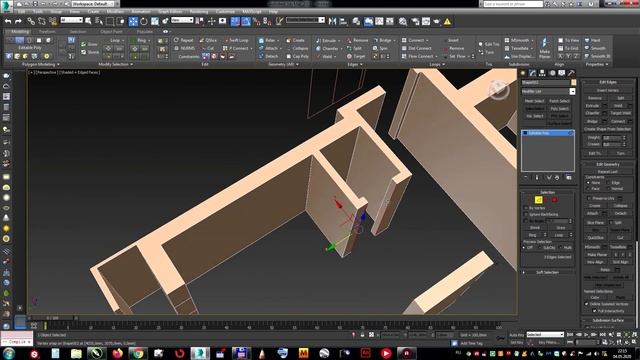Open the Workspace Default dropdown

(93, 4)
